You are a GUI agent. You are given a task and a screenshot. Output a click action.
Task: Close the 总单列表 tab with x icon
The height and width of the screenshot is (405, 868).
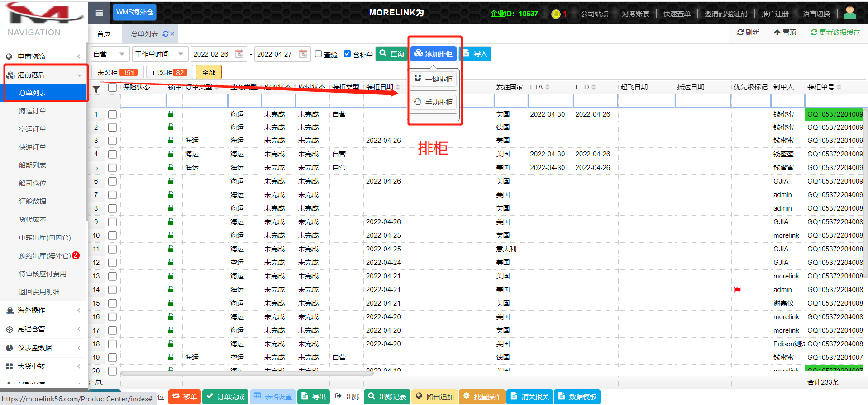[x=172, y=34]
